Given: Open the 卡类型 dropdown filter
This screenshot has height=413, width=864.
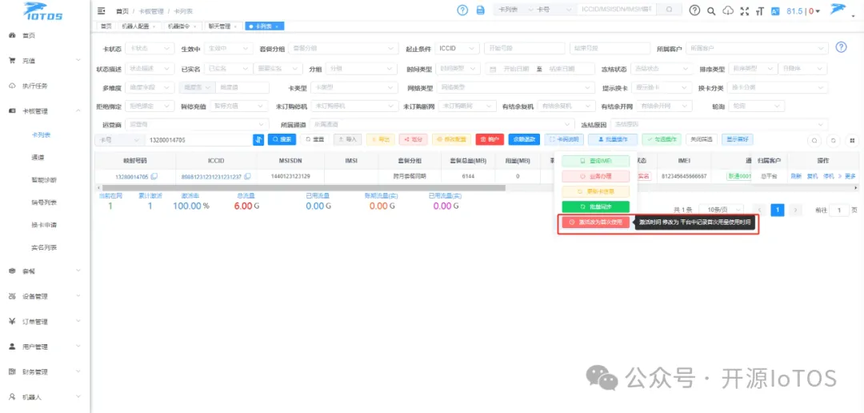Looking at the screenshot, I should tap(354, 88).
